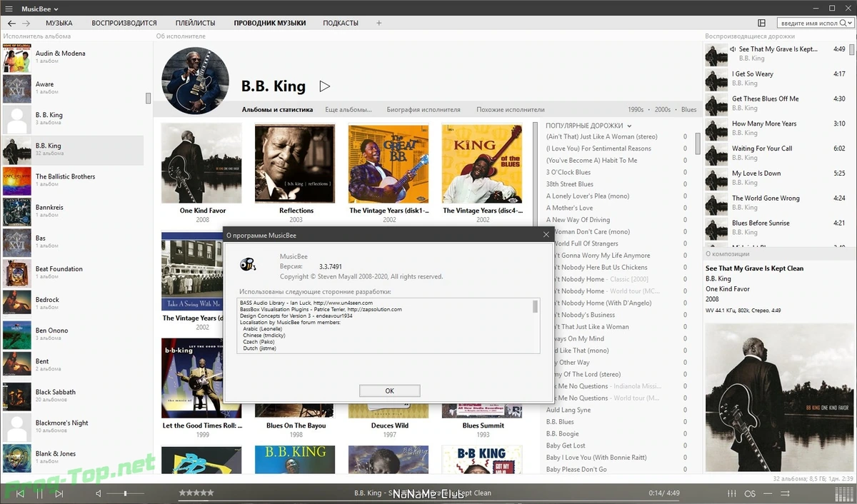Show the visualizer bars icon
The width and height of the screenshot is (857, 504).
843,493
